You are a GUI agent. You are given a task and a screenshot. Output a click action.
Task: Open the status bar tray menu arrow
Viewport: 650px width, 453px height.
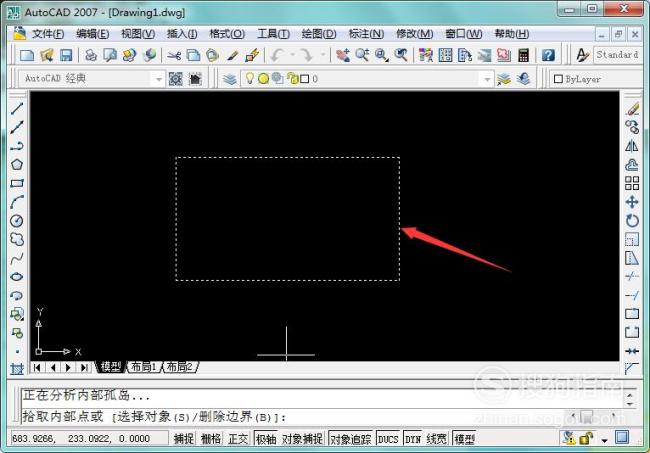(x=604, y=440)
